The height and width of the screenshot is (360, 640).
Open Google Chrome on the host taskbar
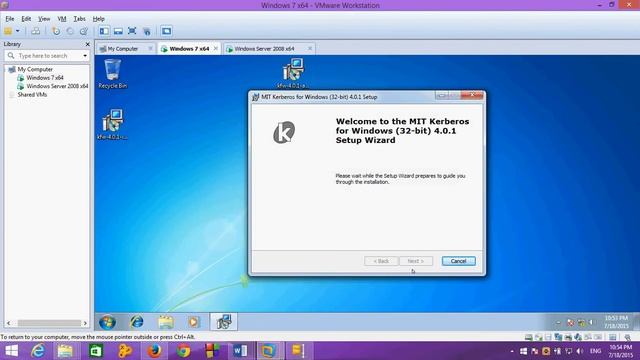pyautogui.click(x=183, y=351)
